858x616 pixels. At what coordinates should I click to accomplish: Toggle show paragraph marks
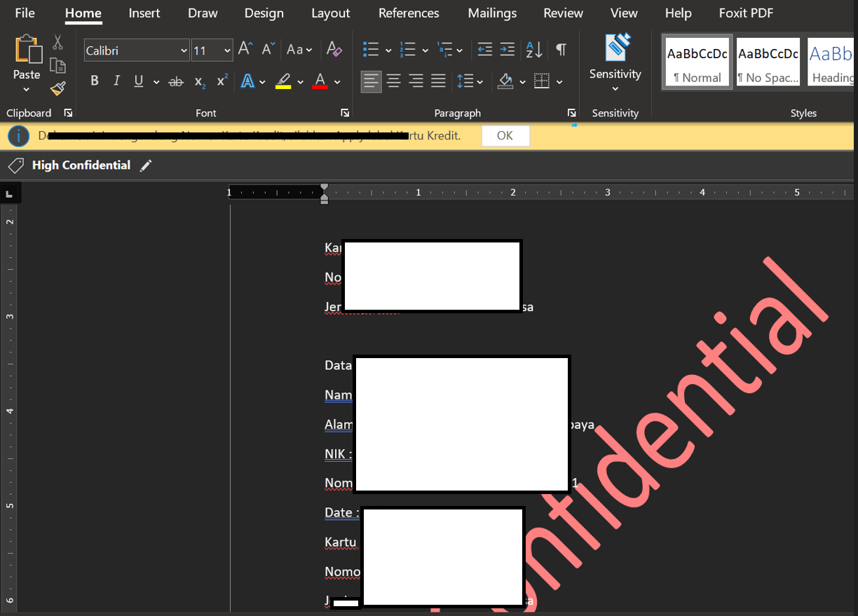561,49
